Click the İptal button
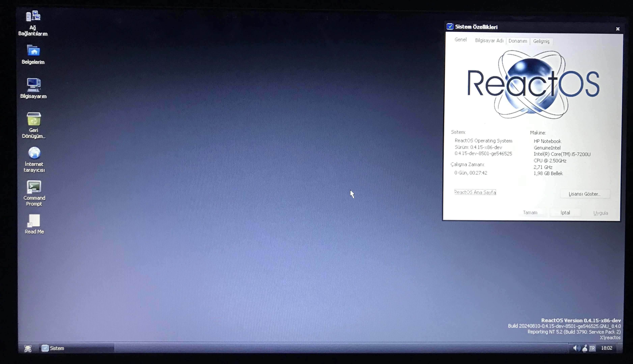The image size is (633, 364). tap(565, 213)
